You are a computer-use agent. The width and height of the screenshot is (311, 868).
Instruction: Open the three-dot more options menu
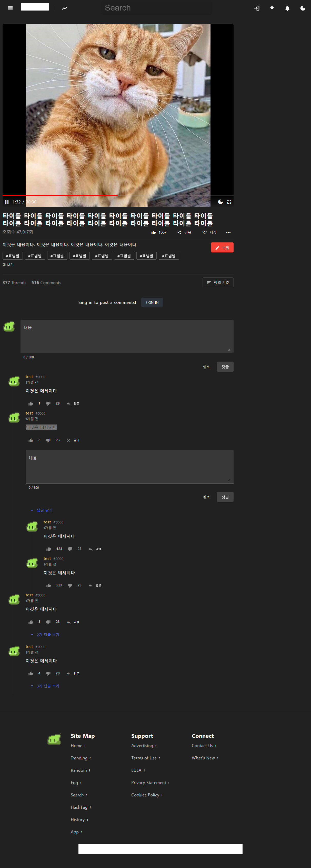[x=228, y=232]
